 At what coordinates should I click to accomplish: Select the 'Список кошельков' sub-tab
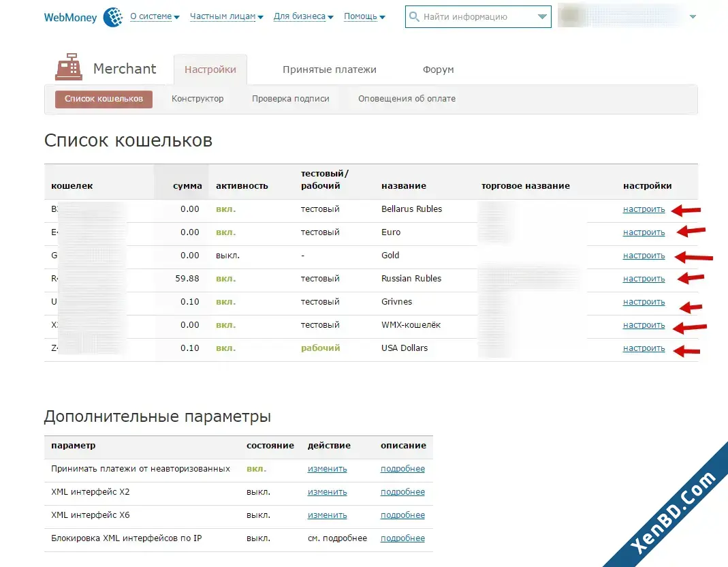[x=104, y=99]
